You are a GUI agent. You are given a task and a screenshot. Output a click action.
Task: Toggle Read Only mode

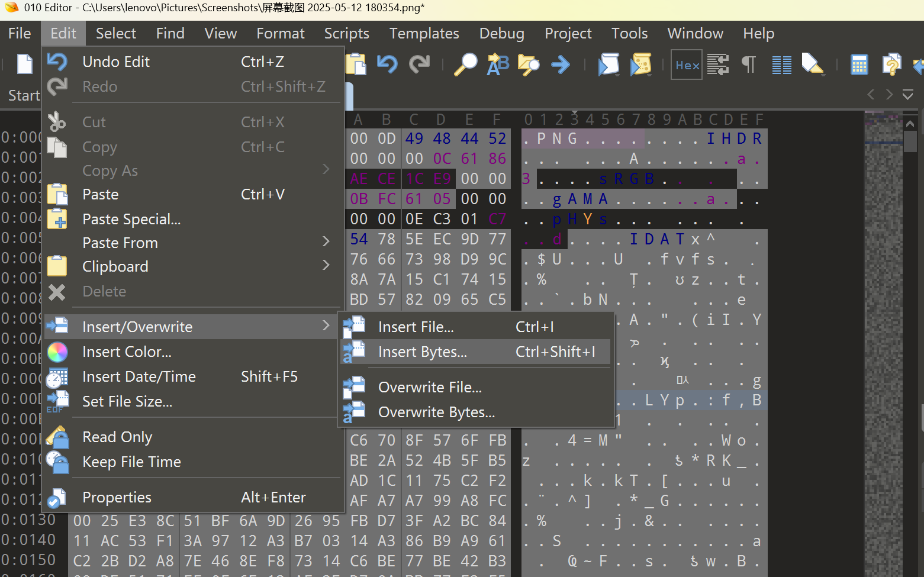click(193, 437)
